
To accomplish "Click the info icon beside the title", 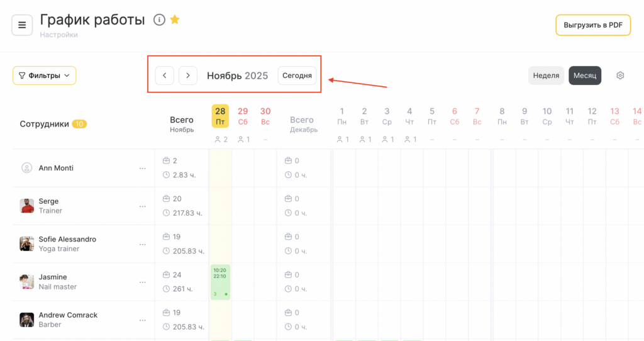I will pos(159,20).
